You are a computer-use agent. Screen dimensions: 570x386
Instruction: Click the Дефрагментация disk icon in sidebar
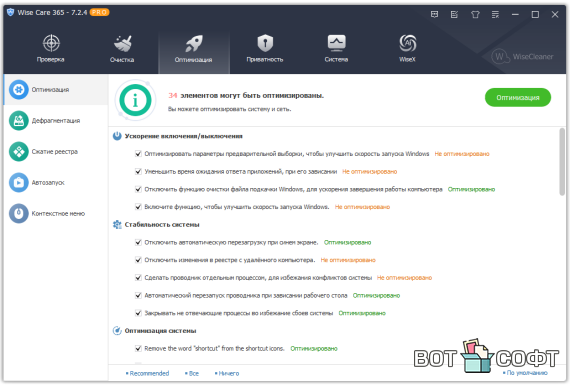[19, 121]
